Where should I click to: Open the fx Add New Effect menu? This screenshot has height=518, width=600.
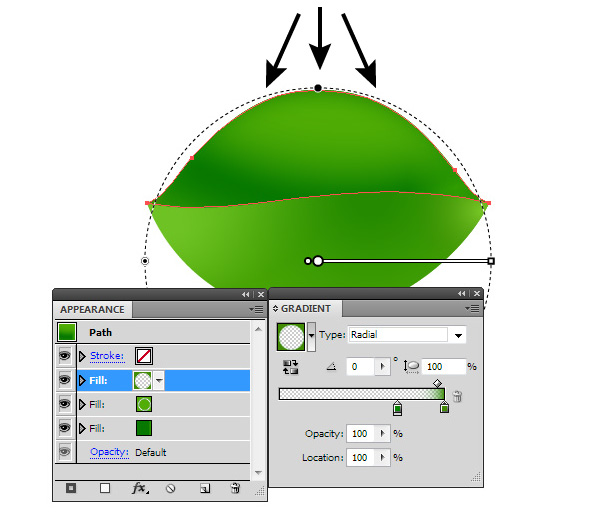pos(139,488)
